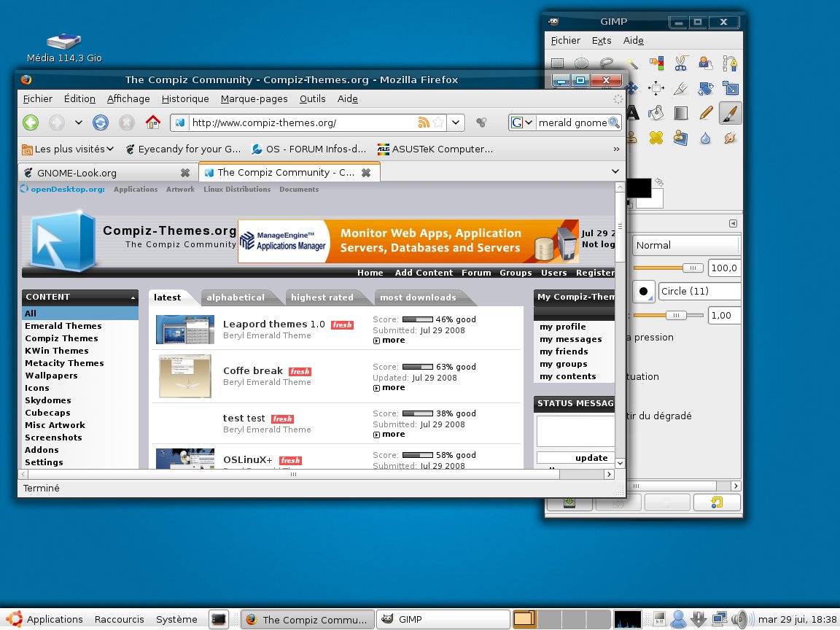Click the volume speaker icon in the tray
The width and height of the screenshot is (840, 630).
(x=741, y=619)
